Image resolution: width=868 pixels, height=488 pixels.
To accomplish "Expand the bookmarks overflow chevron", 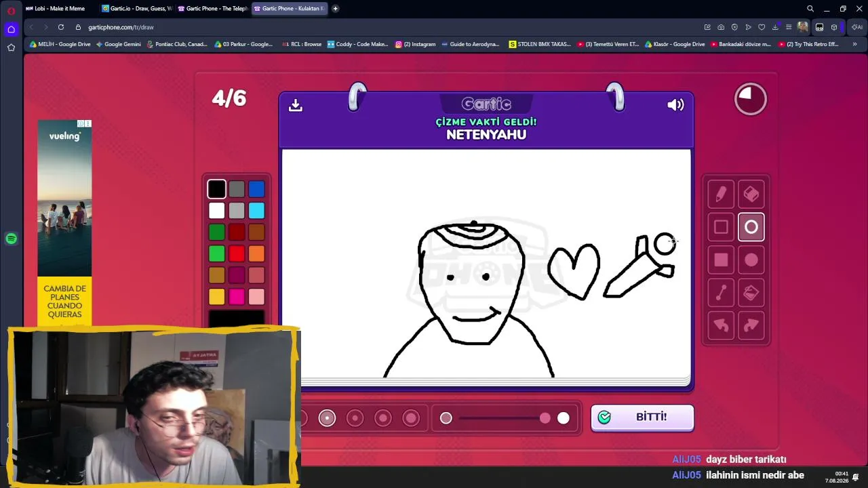I will (854, 44).
